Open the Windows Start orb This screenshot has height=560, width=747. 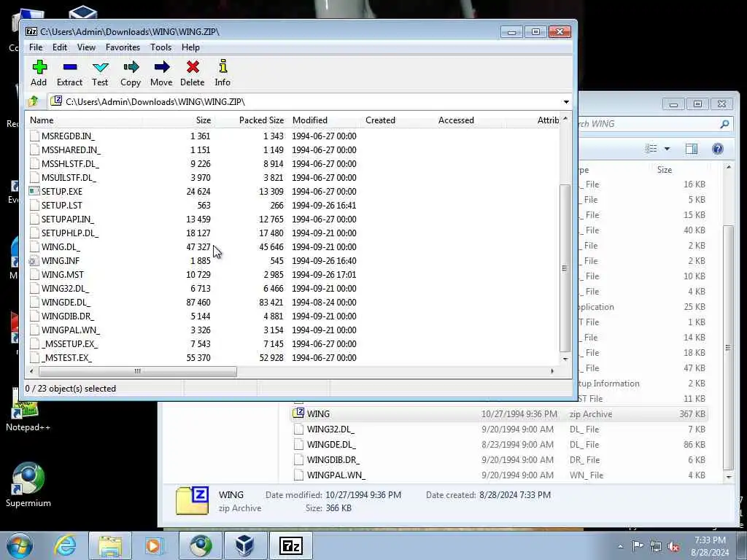19,545
